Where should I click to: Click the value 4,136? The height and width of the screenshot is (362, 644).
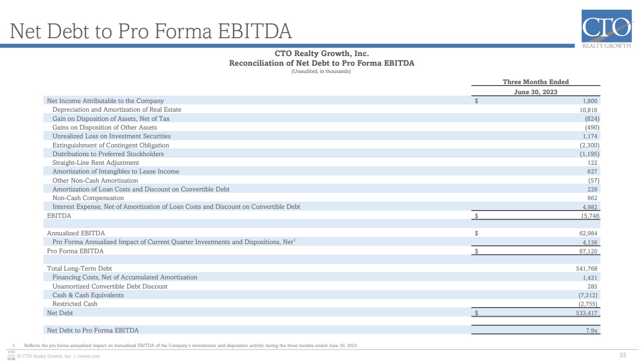[x=590, y=242]
